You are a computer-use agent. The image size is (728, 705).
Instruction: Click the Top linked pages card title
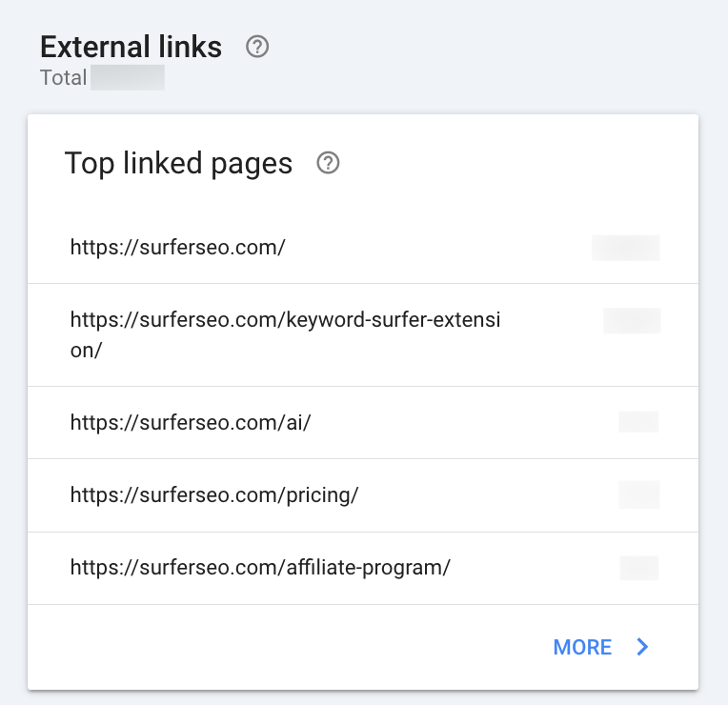178,164
